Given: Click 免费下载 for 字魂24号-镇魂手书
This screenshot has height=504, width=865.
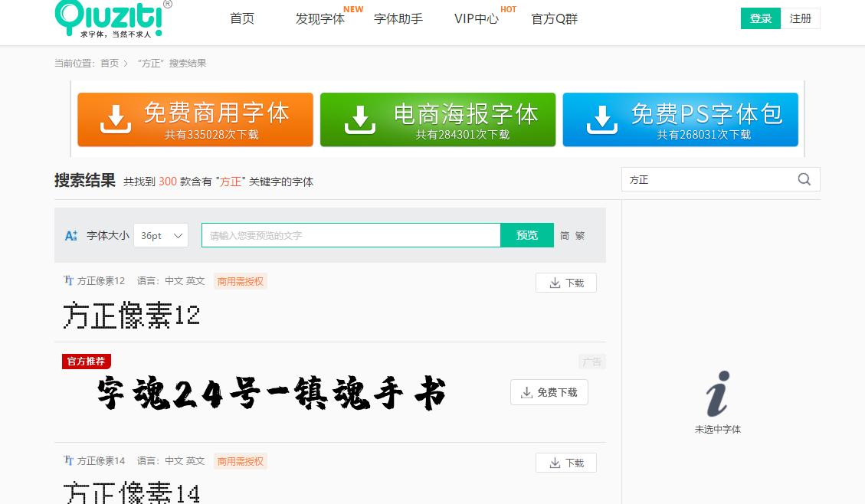Looking at the screenshot, I should pos(549,392).
